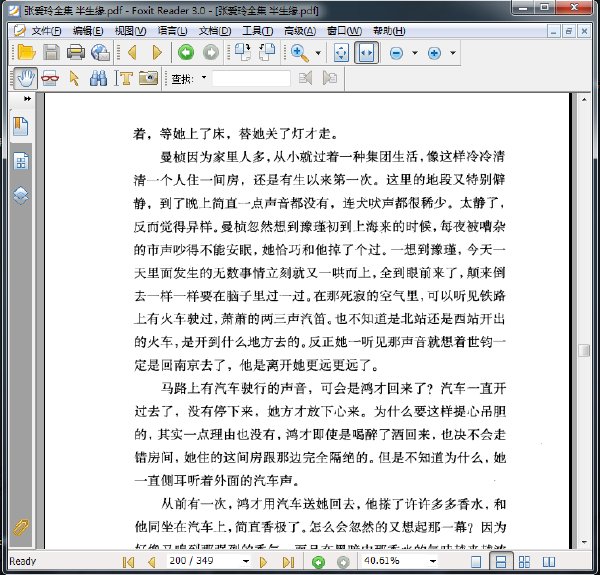Switch to facing pages layout
This screenshot has height=575, width=600.
coord(549,562)
